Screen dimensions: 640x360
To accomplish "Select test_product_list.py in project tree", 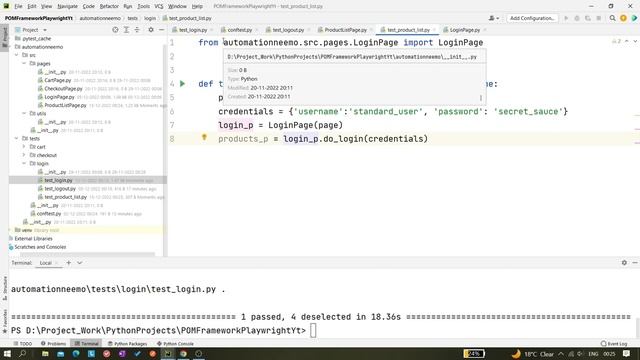I will (66, 197).
